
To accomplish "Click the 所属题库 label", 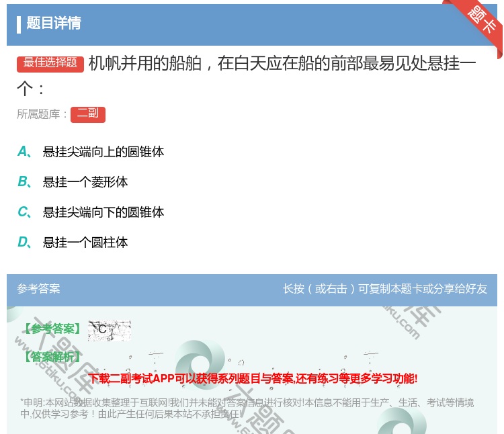I will [42, 114].
